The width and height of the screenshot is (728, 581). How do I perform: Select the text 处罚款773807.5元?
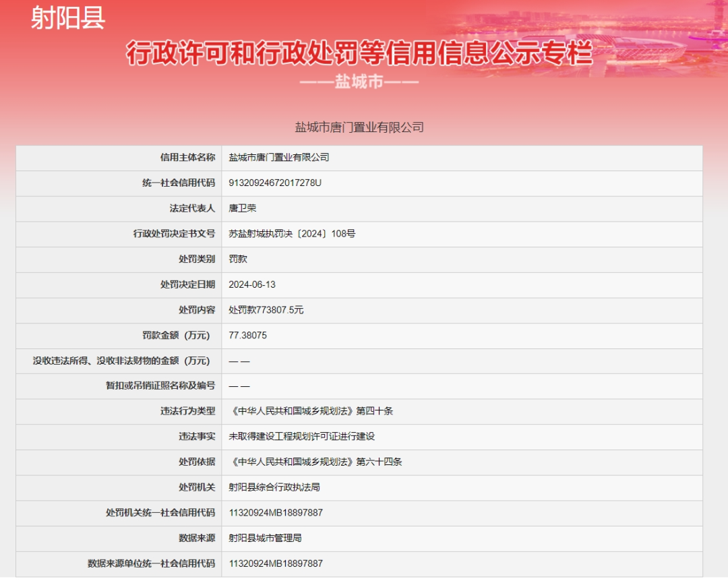click(x=266, y=310)
